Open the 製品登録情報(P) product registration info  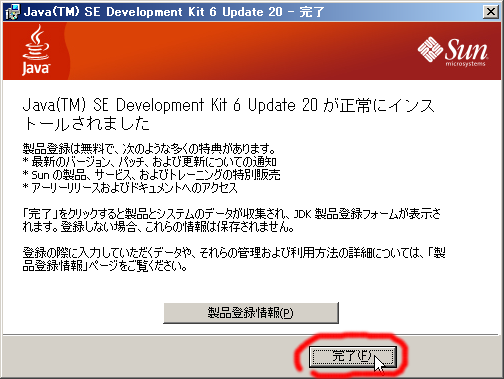point(251,313)
